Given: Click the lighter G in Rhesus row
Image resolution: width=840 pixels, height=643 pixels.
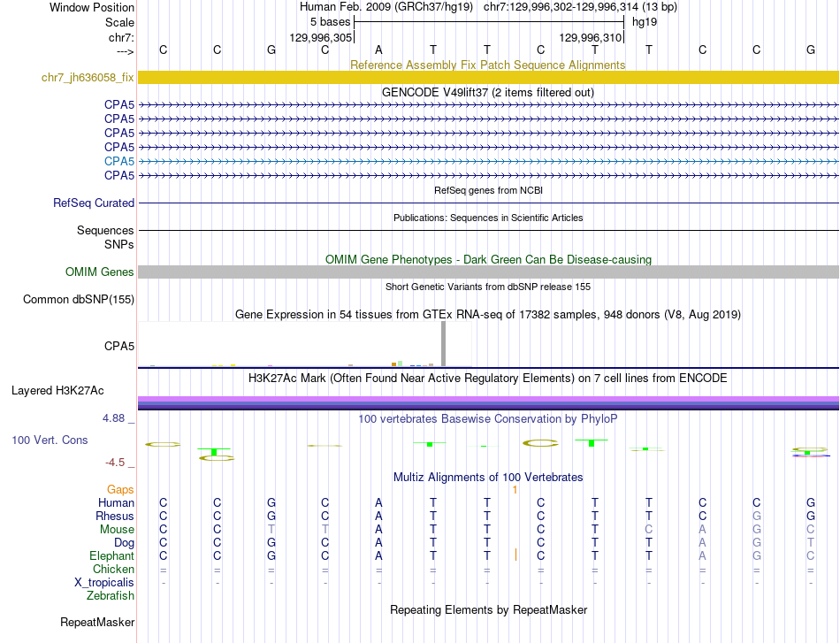Looking at the screenshot, I should point(756,516).
